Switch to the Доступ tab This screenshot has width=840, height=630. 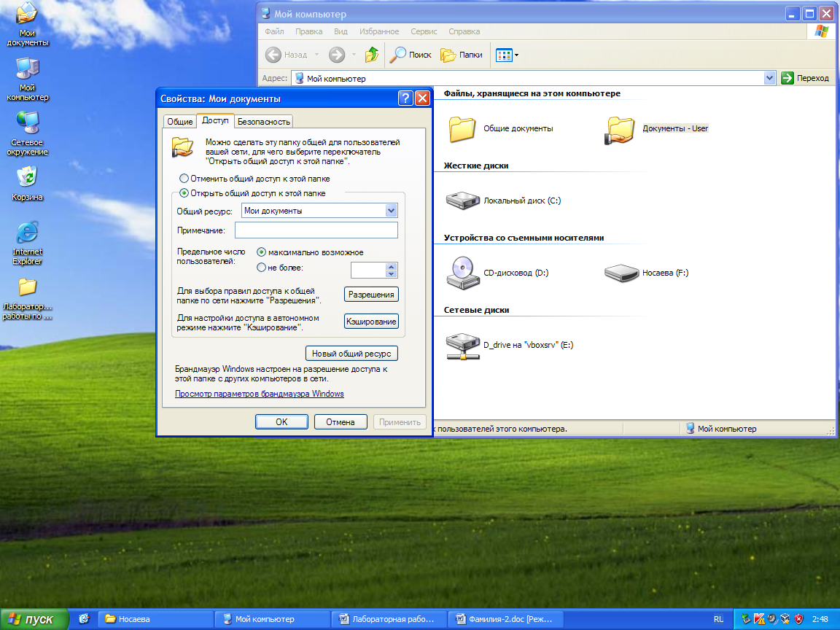point(215,120)
